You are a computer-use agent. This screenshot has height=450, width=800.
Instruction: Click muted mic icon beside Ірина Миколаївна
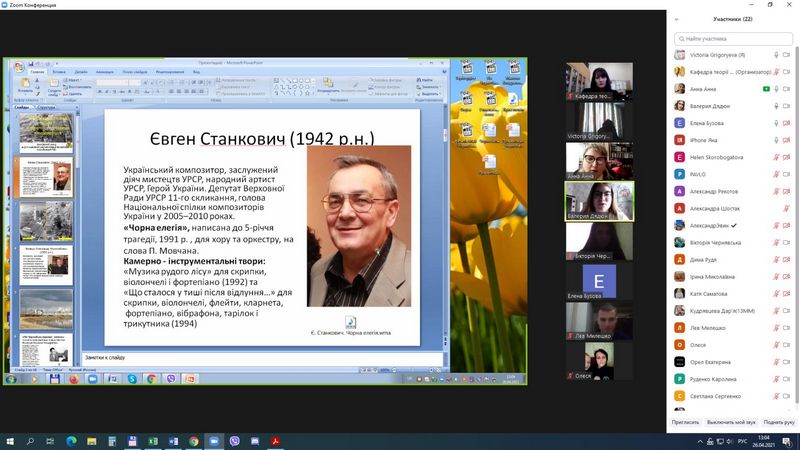[777, 277]
